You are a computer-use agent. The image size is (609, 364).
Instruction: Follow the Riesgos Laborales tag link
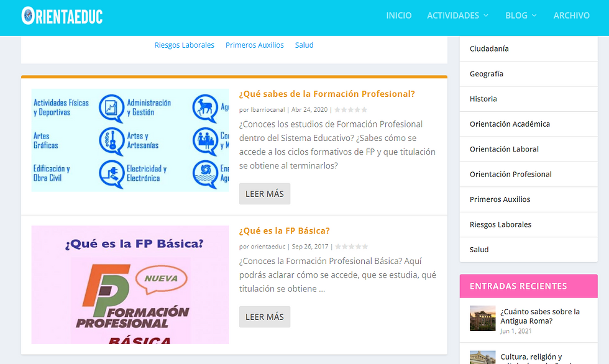184,45
